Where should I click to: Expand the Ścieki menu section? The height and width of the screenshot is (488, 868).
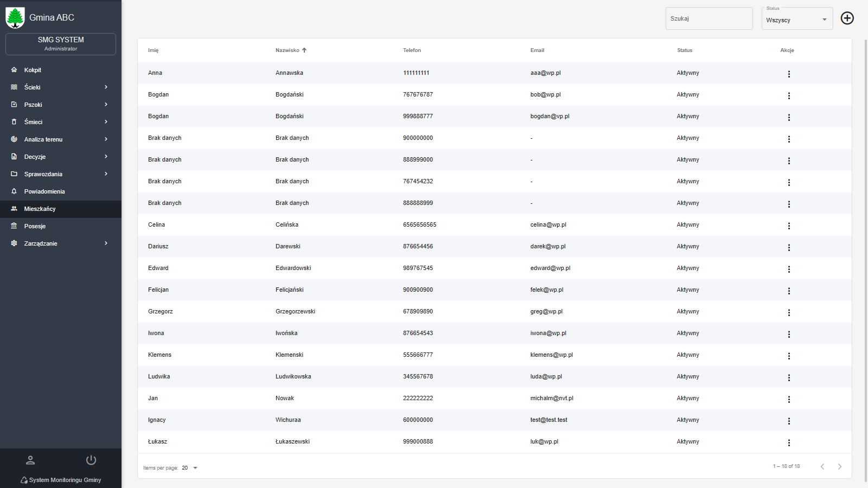(61, 87)
